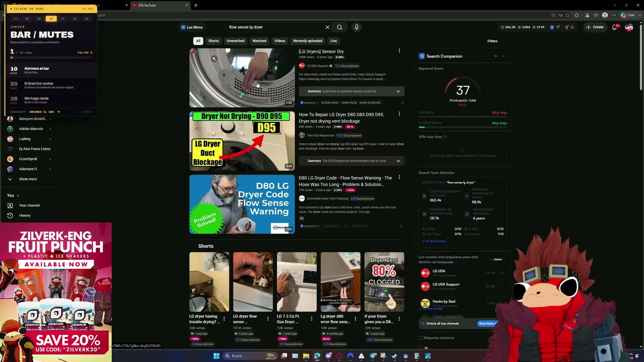Play the Dryer Not Drying D90 D95 thumbnail
Viewport: 644px width, 362px height.
tap(242, 141)
